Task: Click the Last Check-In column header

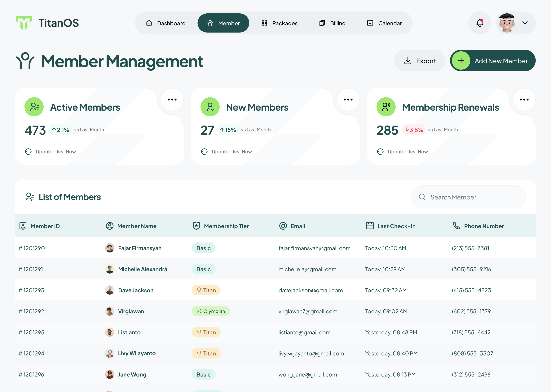Action: (390, 226)
